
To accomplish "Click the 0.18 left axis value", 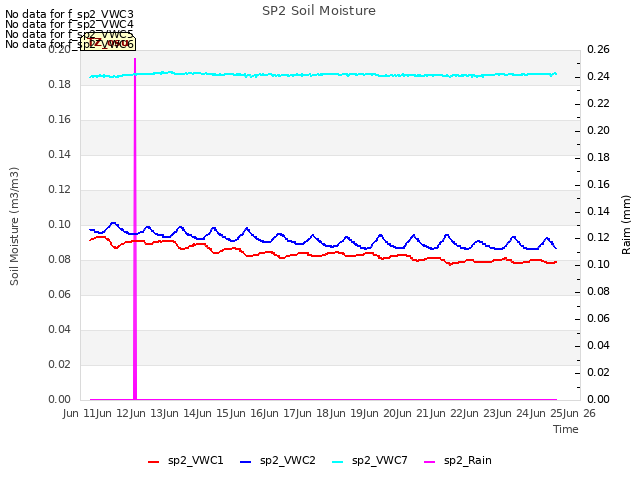I will click(x=60, y=84).
